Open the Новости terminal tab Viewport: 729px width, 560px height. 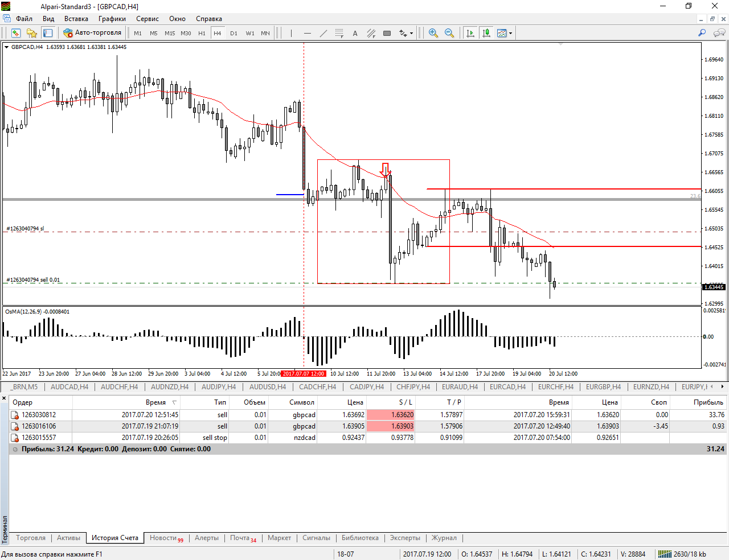(166, 538)
